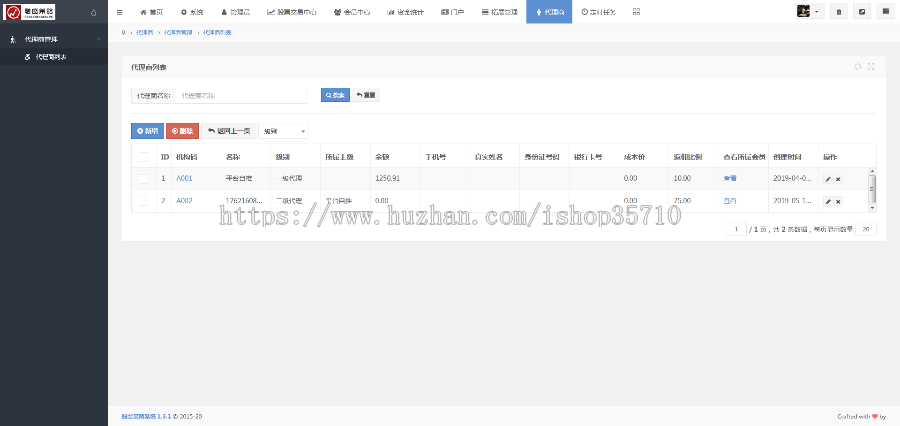The height and width of the screenshot is (426, 900).
Task: Open the user avatar dropdown in header
Action: click(810, 11)
